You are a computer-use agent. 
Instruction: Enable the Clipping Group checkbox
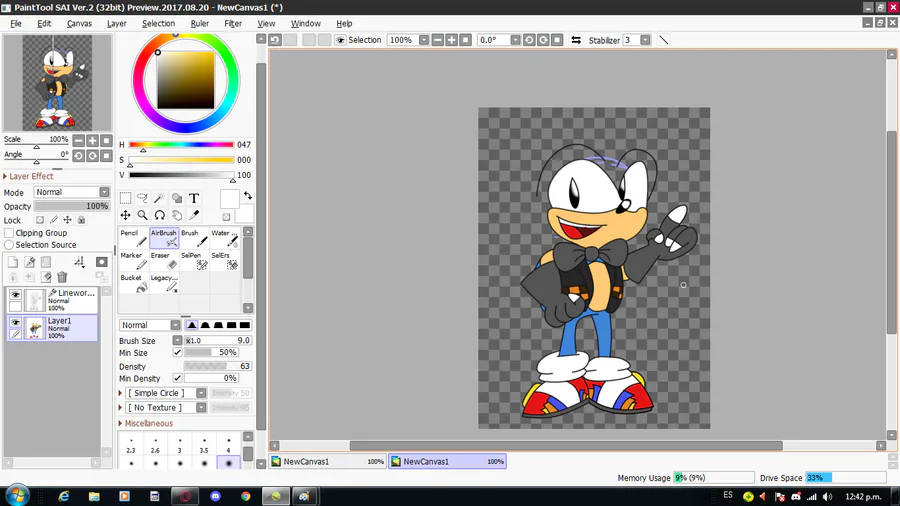coord(9,233)
